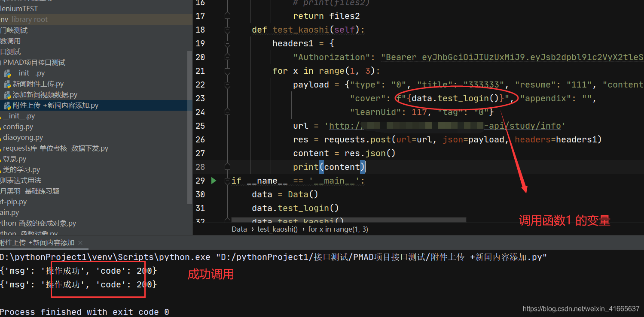Select the 则表达式用法 tree entry

pyautogui.click(x=21, y=181)
